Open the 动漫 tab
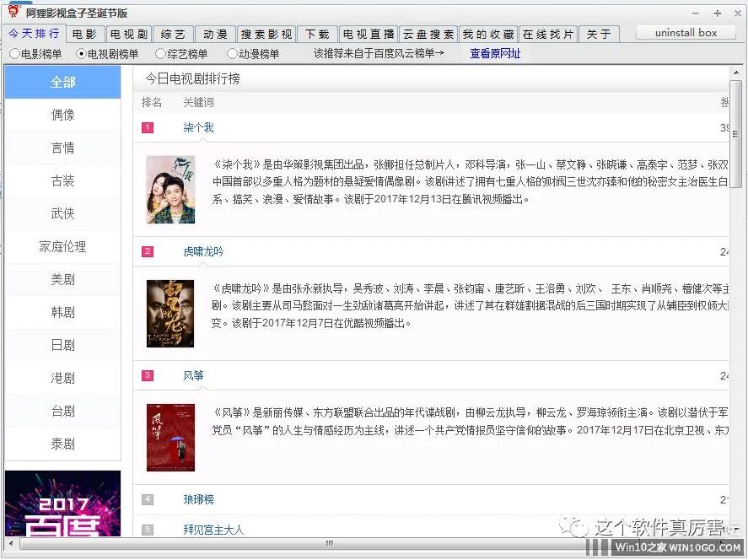 coord(215,35)
